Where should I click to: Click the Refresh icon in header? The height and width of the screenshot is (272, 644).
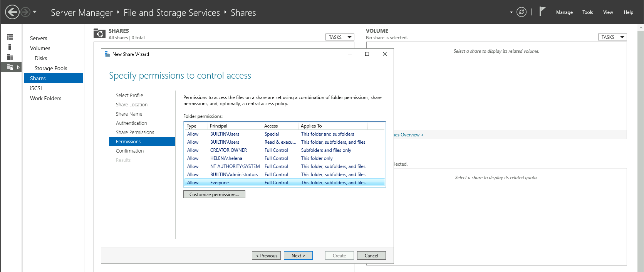521,12
